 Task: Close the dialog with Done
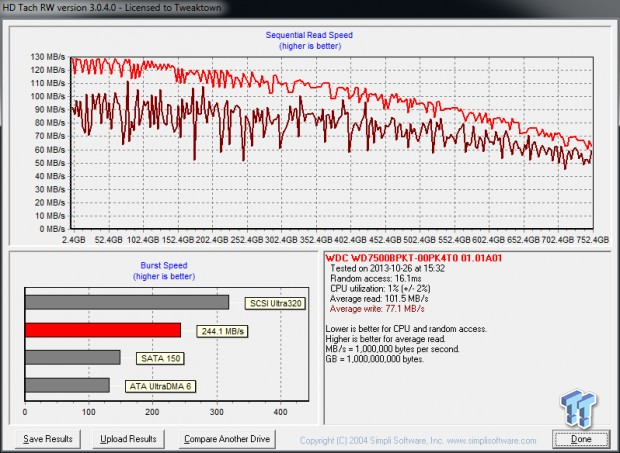[x=581, y=439]
